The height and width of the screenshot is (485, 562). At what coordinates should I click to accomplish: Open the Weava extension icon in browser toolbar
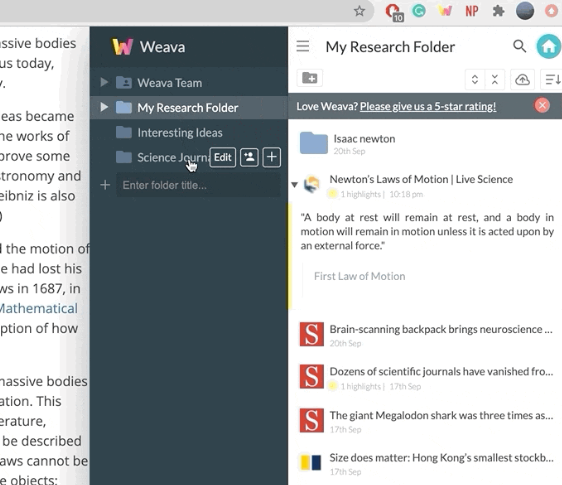(x=445, y=11)
